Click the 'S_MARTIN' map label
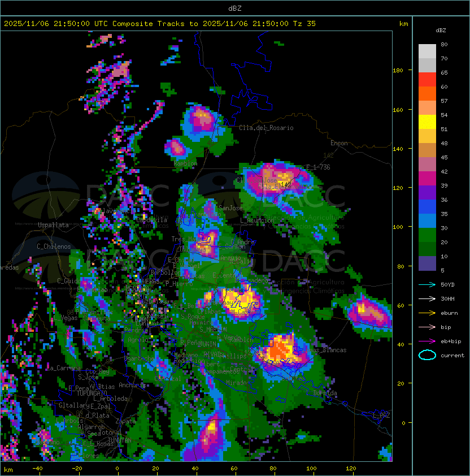Screen dimensions: 470x476 coord(213,330)
